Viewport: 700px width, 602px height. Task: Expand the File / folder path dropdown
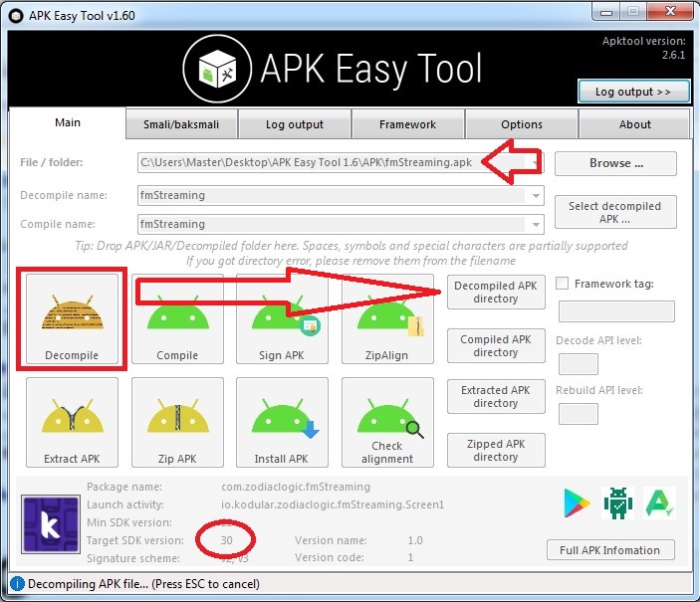tap(536, 163)
